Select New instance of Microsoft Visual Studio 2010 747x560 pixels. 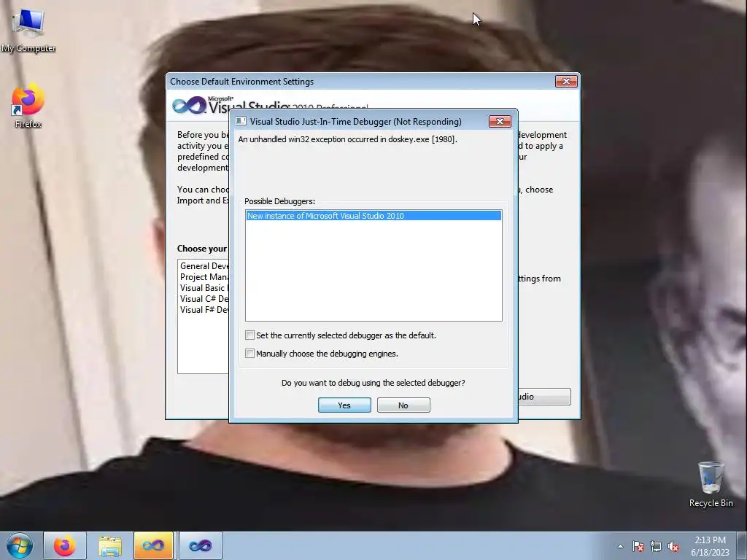[373, 216]
